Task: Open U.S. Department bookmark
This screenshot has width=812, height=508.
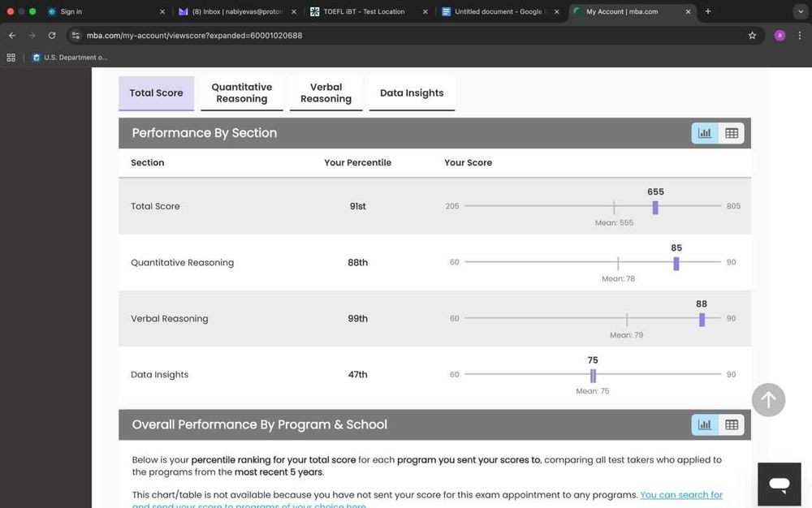Action: pyautogui.click(x=69, y=58)
